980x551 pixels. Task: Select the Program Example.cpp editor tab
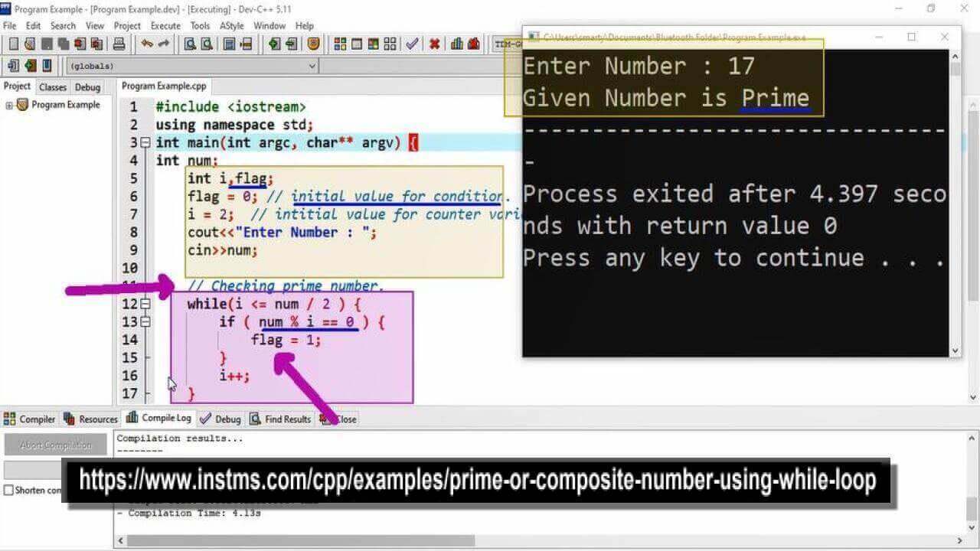pos(164,86)
